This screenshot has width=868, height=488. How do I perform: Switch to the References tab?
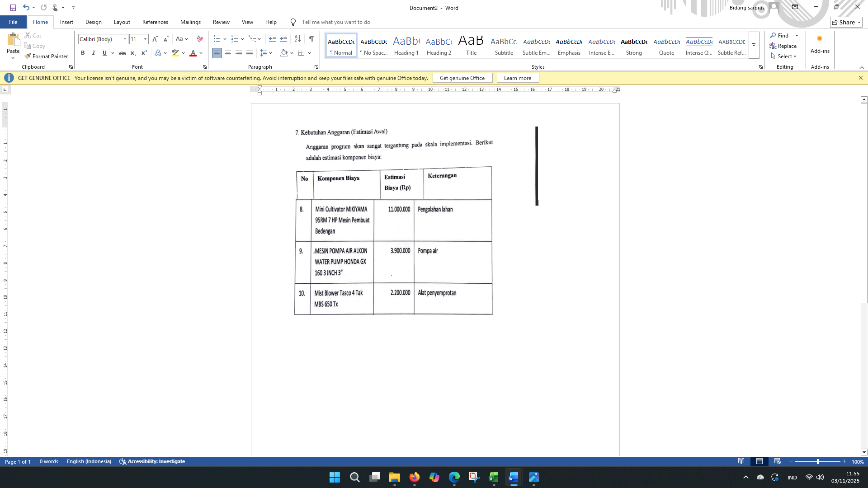point(155,22)
